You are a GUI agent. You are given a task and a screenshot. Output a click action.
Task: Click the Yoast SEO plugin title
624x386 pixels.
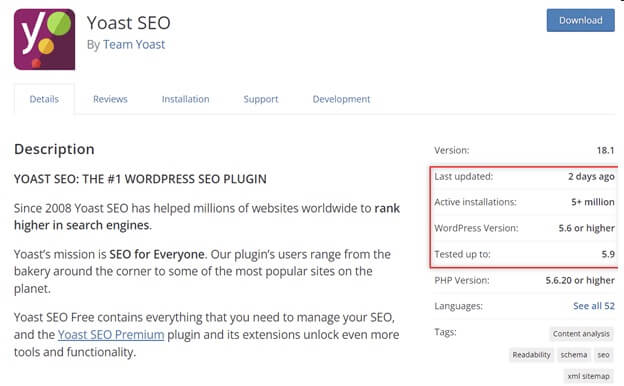coord(129,23)
